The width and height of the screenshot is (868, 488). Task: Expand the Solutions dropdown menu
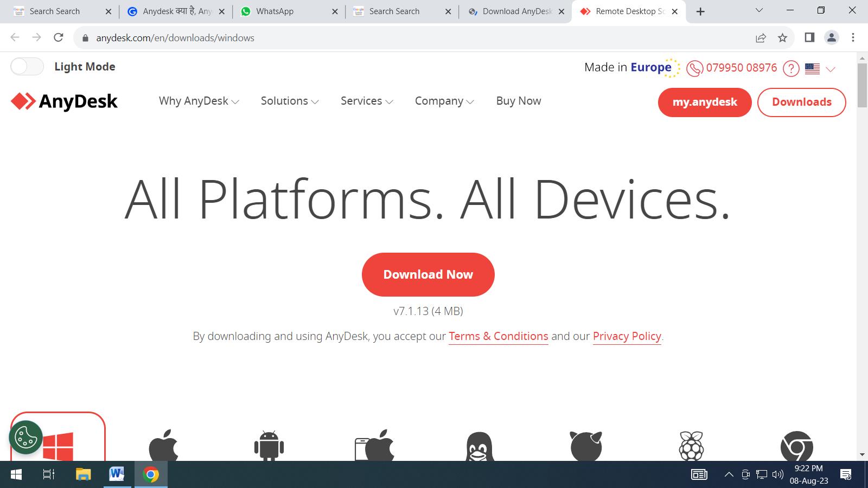pos(290,101)
